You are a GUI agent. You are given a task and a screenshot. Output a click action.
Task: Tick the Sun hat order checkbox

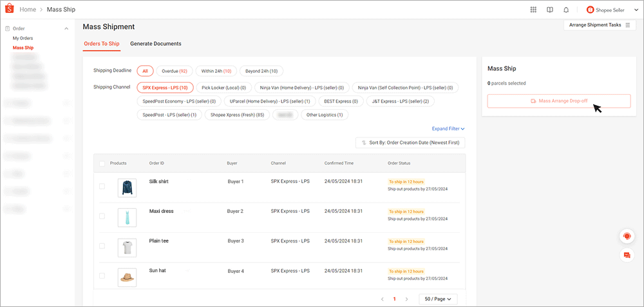click(x=102, y=276)
